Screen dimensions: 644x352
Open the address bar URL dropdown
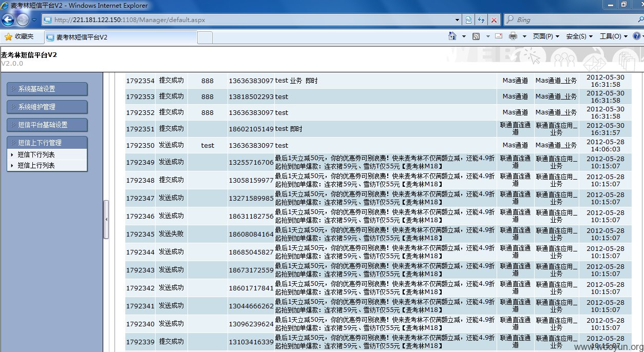click(x=458, y=20)
